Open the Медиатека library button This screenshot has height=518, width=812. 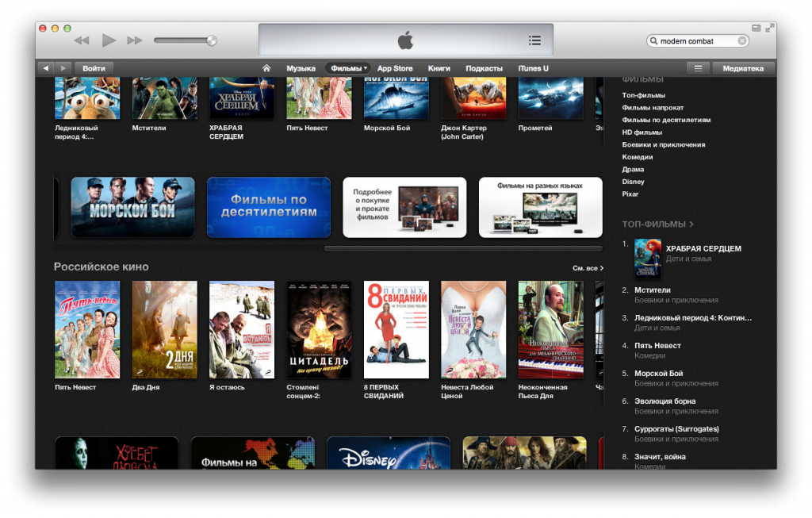[x=743, y=68]
